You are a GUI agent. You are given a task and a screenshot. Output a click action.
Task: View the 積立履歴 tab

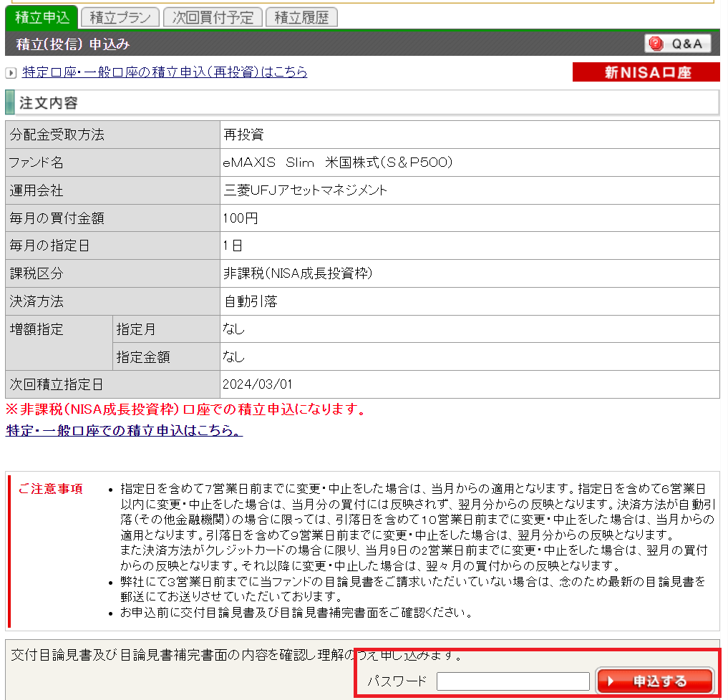tap(301, 18)
